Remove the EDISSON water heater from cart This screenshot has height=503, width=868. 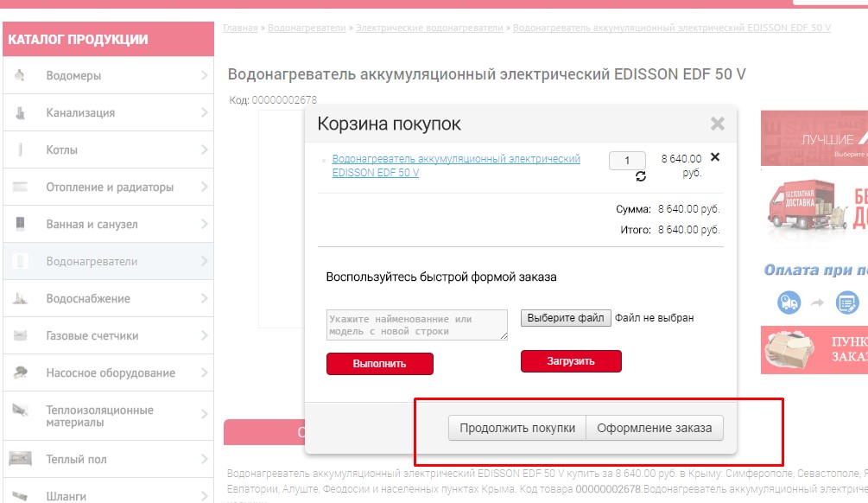(x=714, y=157)
